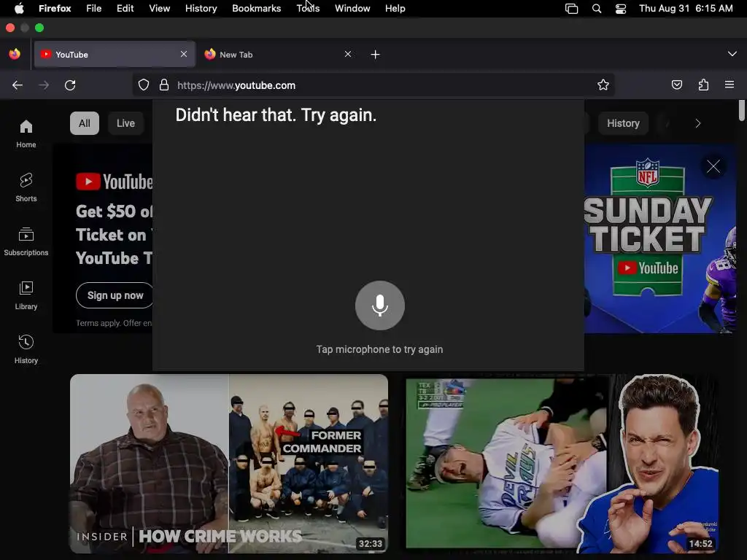The image size is (747, 560).
Task: Bookmark this page with star icon
Action: pos(603,85)
